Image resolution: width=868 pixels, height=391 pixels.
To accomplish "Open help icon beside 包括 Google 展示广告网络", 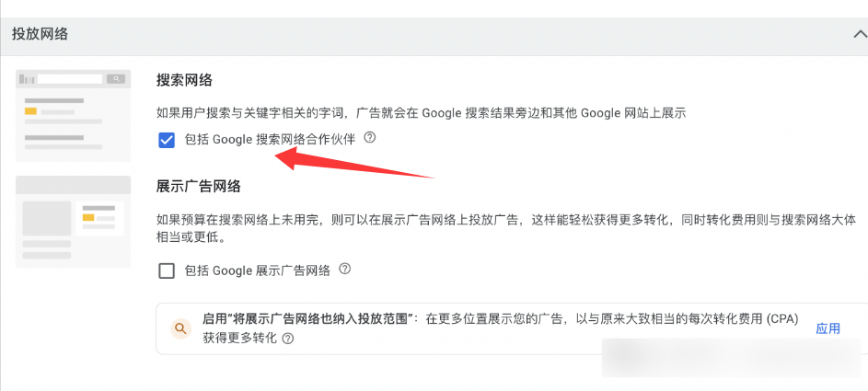I will pos(345,270).
